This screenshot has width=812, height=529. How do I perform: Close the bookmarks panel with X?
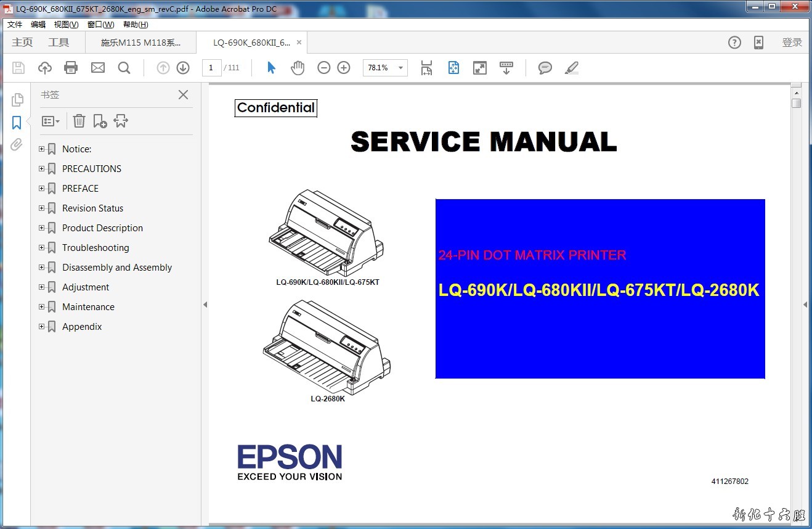click(x=183, y=94)
